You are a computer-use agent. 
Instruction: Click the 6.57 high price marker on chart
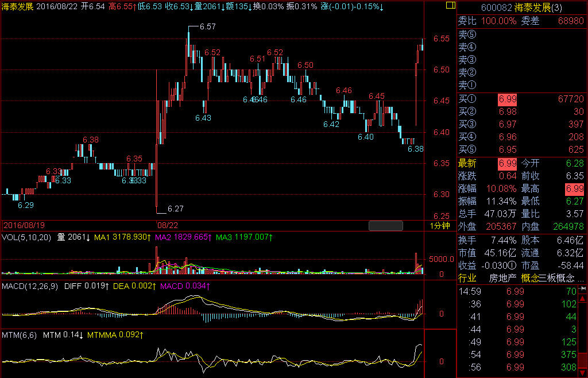[207, 26]
